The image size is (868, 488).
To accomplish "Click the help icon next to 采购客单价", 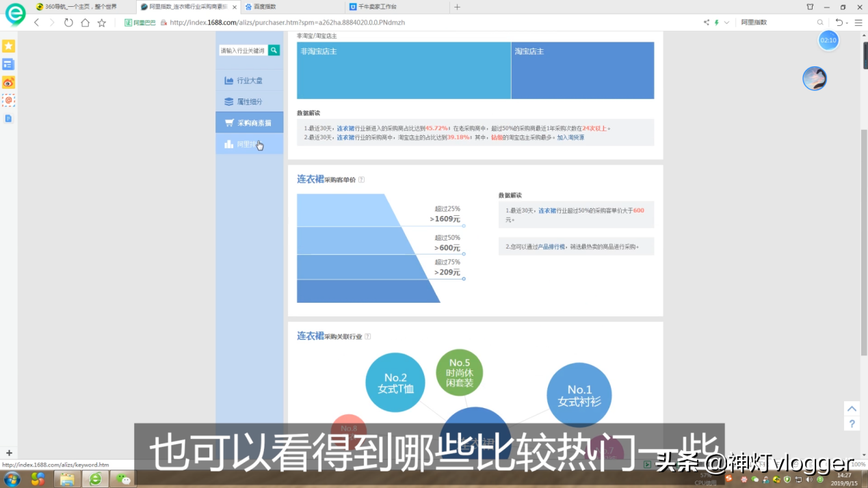I will [361, 180].
